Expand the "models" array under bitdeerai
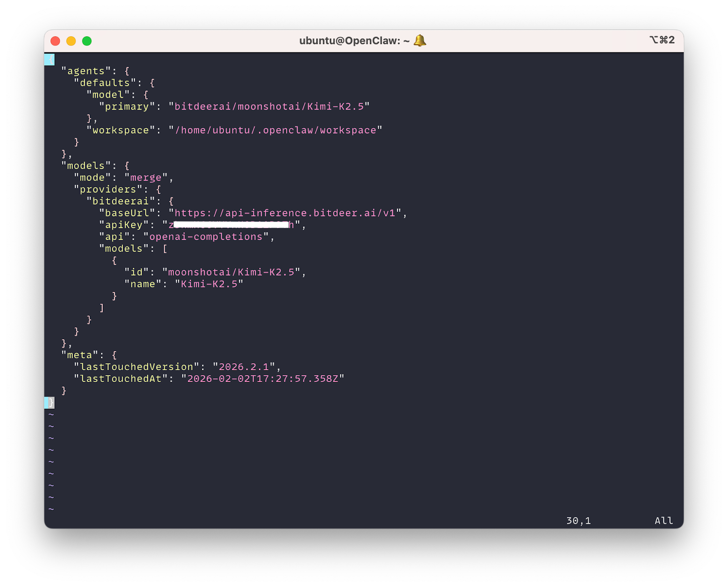 (x=123, y=248)
